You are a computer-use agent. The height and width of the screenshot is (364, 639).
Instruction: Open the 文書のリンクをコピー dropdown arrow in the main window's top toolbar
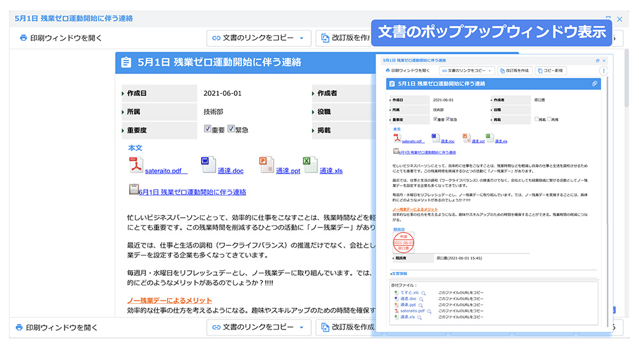click(302, 38)
